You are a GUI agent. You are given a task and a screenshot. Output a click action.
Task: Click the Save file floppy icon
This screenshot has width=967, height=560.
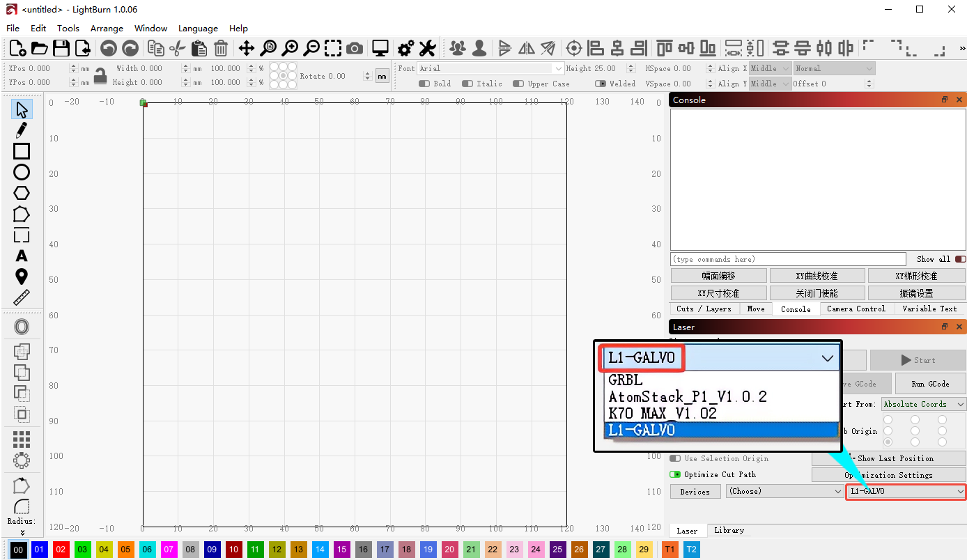(x=61, y=48)
